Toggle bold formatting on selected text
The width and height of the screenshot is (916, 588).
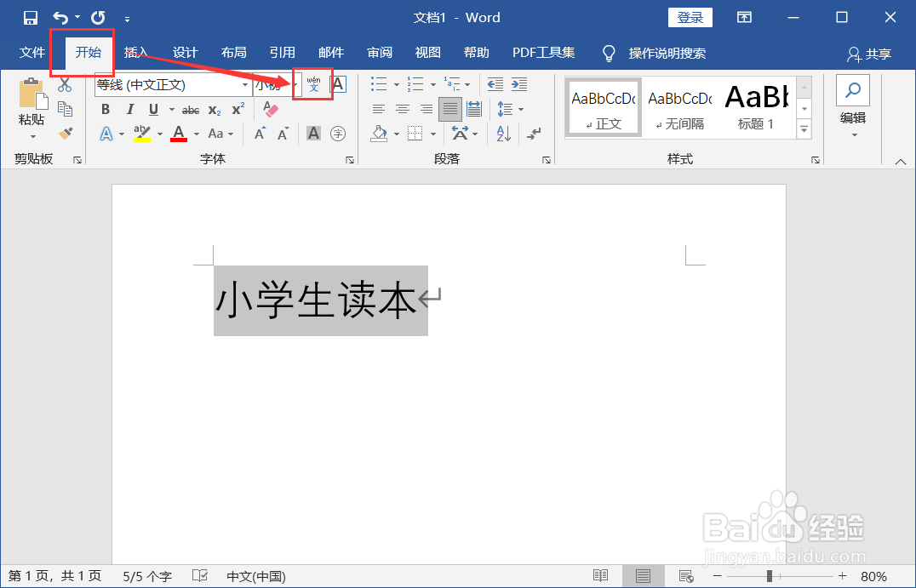(x=105, y=109)
